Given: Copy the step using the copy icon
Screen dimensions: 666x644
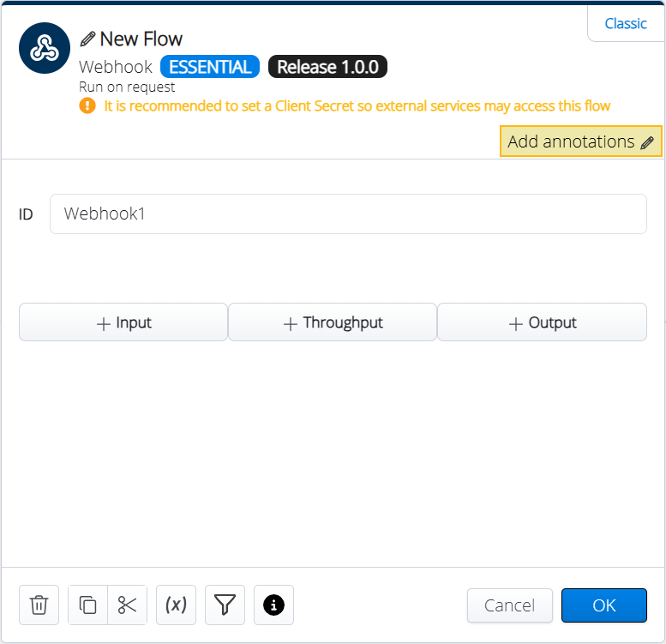Looking at the screenshot, I should click(x=87, y=605).
